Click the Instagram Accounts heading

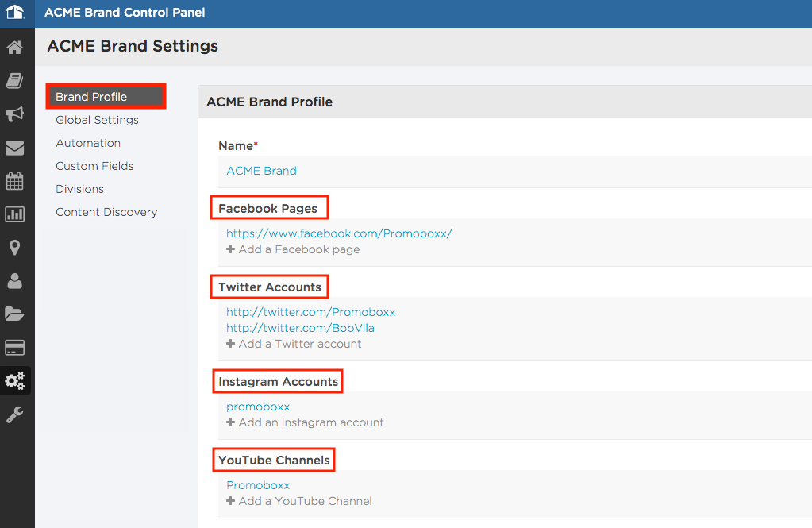click(278, 382)
